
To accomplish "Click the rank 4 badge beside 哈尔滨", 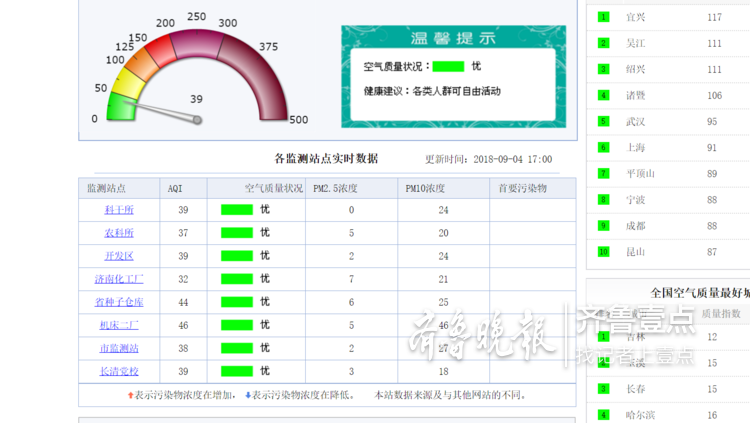I will pyautogui.click(x=604, y=415).
